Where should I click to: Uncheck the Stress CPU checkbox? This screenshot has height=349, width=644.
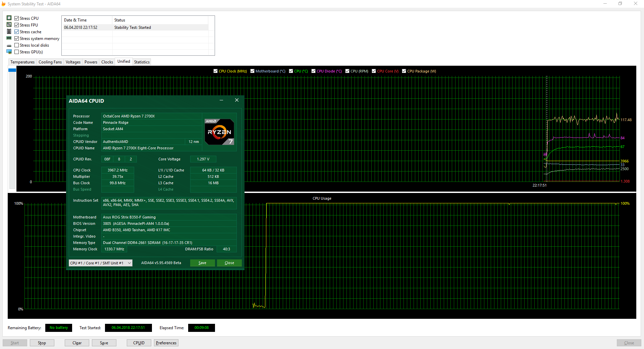point(16,18)
